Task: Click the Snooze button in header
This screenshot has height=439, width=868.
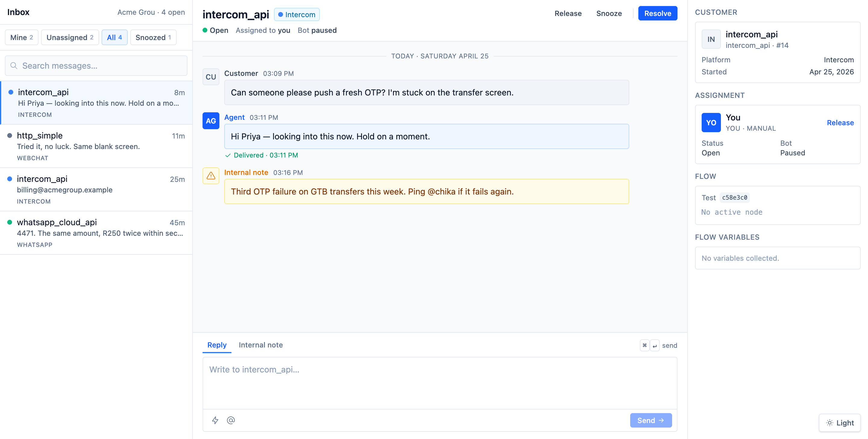Action: pyautogui.click(x=609, y=14)
